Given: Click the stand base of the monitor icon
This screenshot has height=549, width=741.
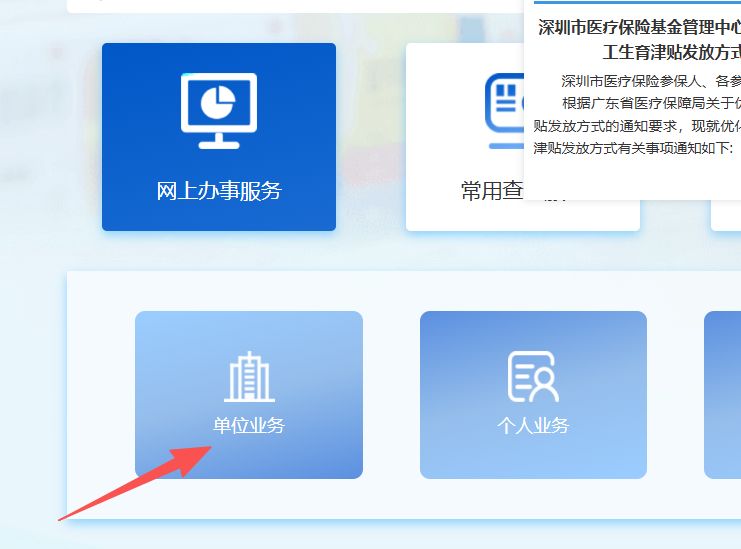Looking at the screenshot, I should (x=218, y=144).
